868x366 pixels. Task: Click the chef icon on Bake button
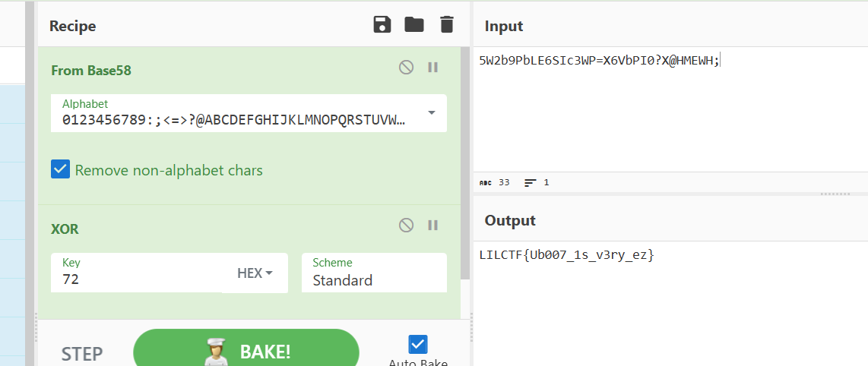point(217,352)
